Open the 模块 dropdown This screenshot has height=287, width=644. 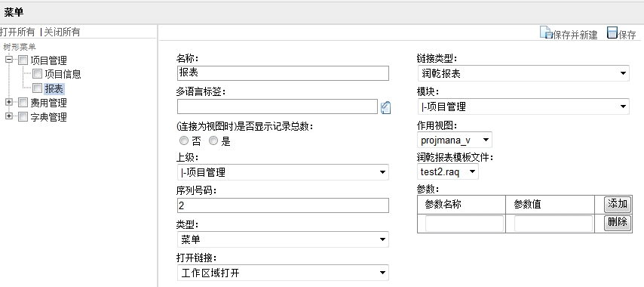click(523, 106)
